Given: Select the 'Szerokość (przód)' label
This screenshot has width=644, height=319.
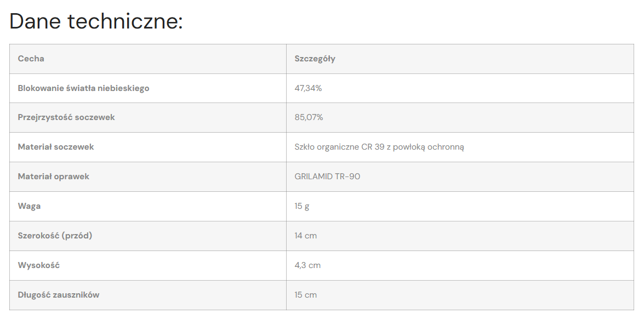Looking at the screenshot, I should [55, 236].
